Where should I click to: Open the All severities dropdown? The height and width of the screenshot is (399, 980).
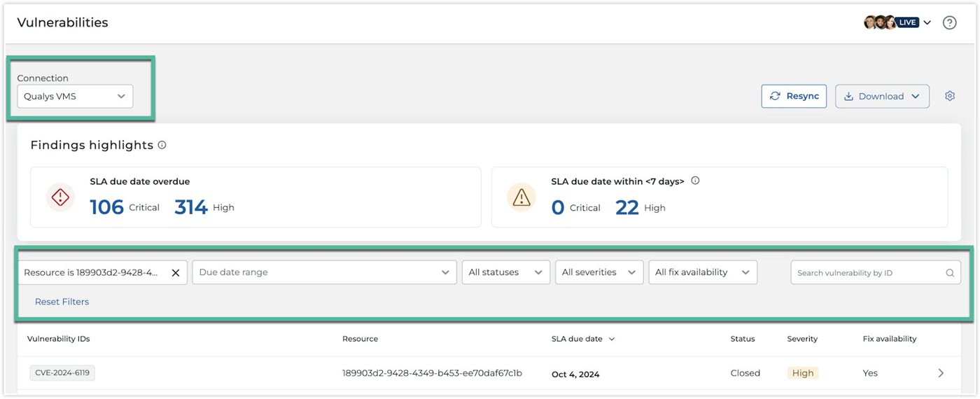coord(598,272)
